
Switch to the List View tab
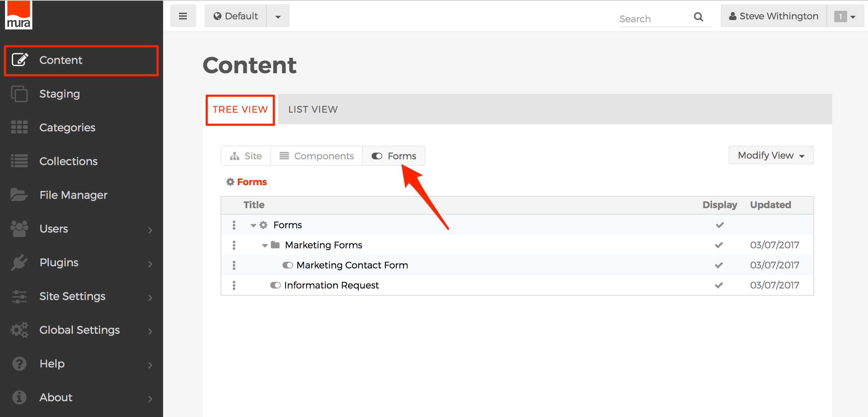[x=313, y=109]
